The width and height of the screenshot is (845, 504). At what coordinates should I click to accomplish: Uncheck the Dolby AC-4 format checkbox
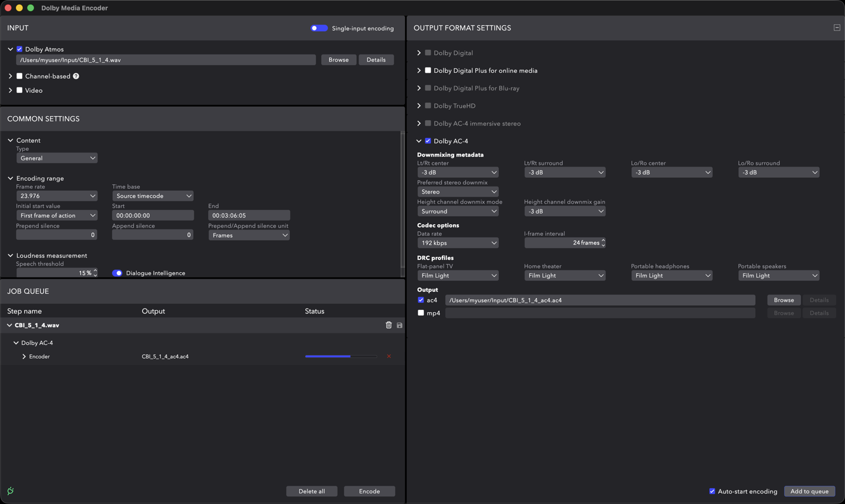pyautogui.click(x=428, y=141)
